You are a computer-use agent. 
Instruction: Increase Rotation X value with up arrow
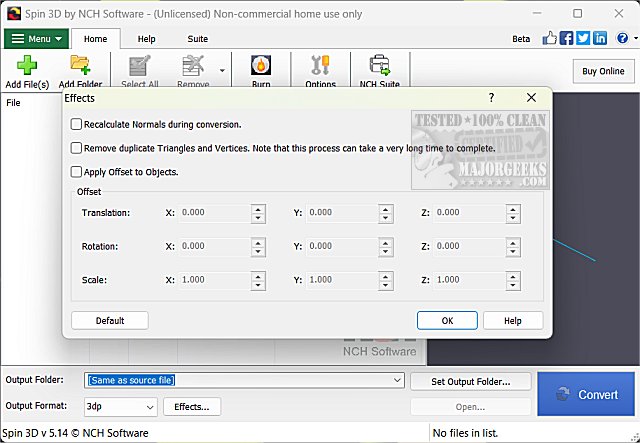pyautogui.click(x=258, y=243)
